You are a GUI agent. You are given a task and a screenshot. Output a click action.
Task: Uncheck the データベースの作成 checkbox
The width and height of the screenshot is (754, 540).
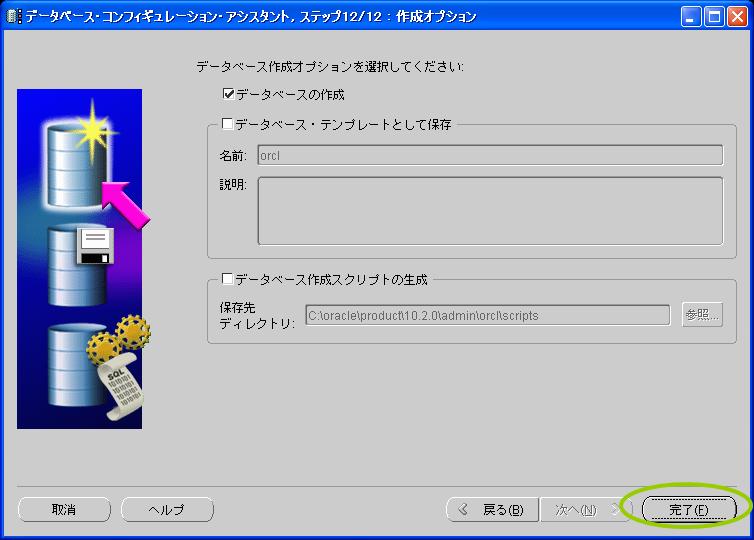coord(229,94)
